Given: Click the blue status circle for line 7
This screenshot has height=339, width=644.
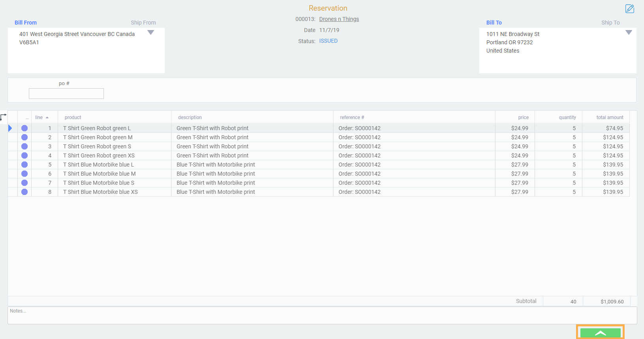Looking at the screenshot, I should pos(24,183).
